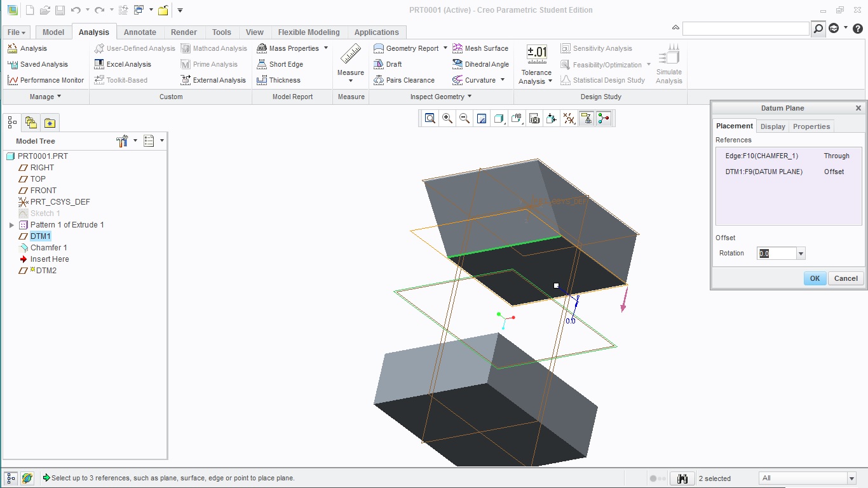
Task: Select the Thickness analysis tool
Action: (x=278, y=80)
